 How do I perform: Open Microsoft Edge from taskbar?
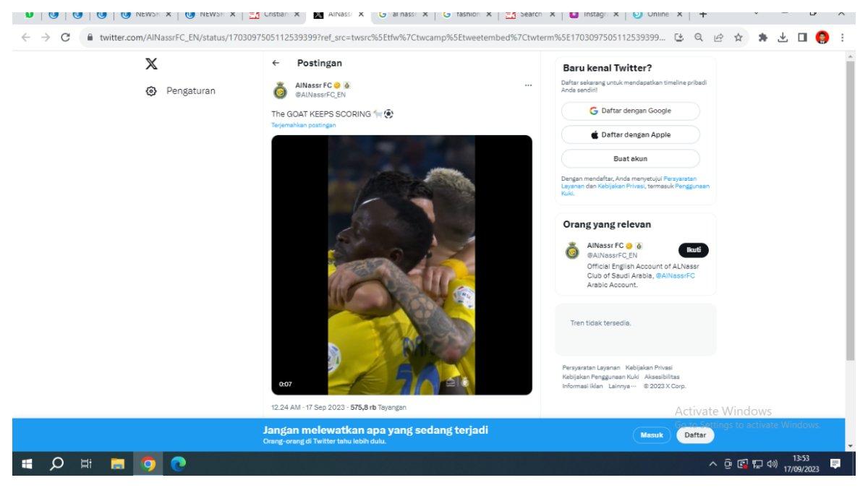178,464
